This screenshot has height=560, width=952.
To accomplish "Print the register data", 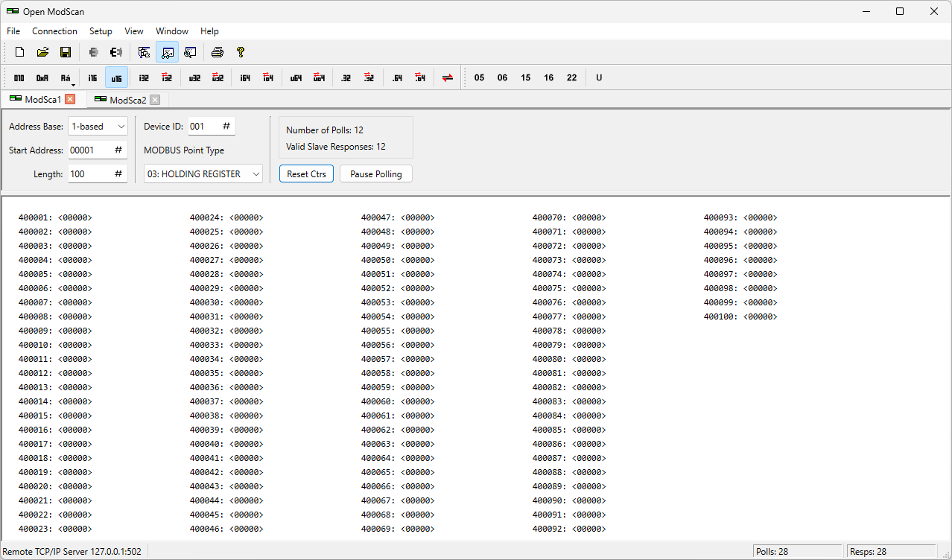I will click(x=216, y=52).
